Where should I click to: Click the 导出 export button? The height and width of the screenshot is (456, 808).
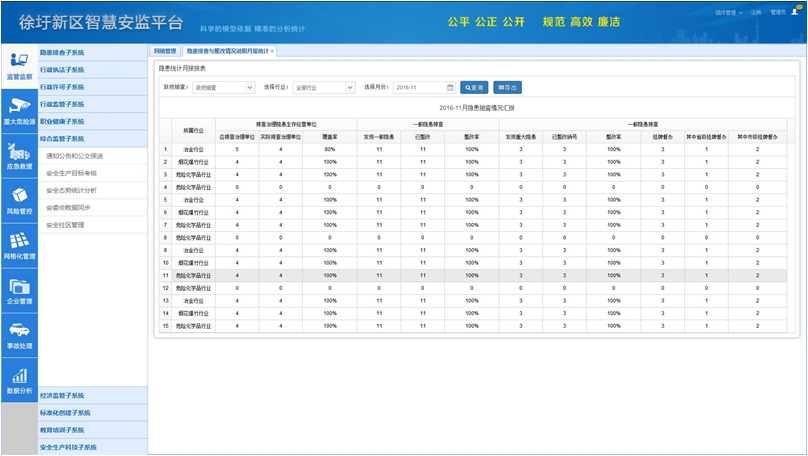coord(507,88)
